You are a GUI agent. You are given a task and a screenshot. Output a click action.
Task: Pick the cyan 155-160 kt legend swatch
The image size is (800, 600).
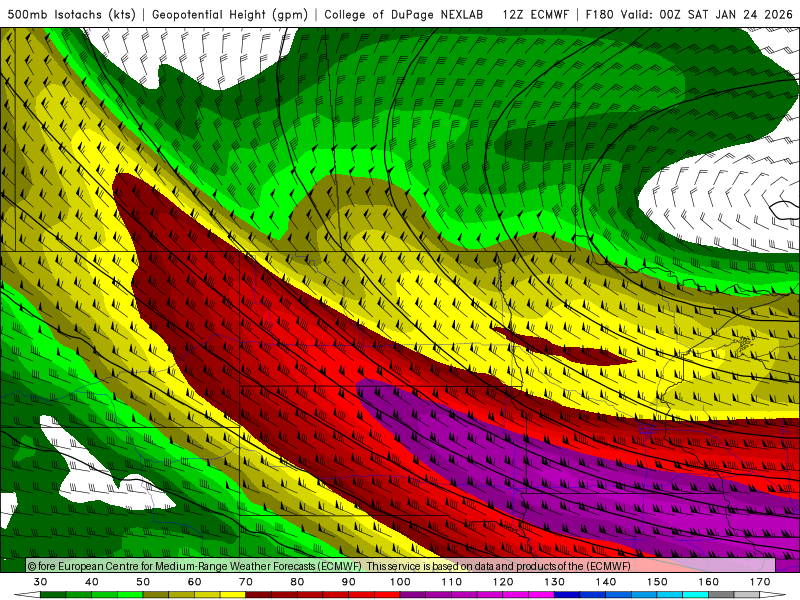695,595
